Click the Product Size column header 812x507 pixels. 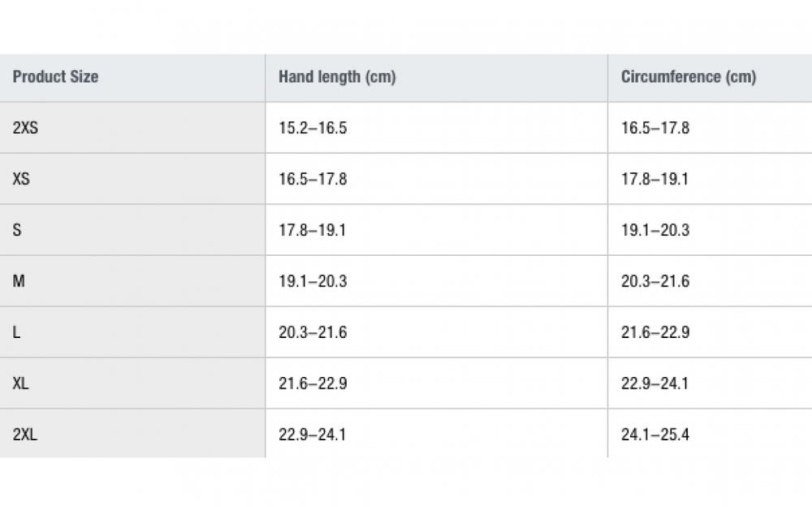(55, 77)
